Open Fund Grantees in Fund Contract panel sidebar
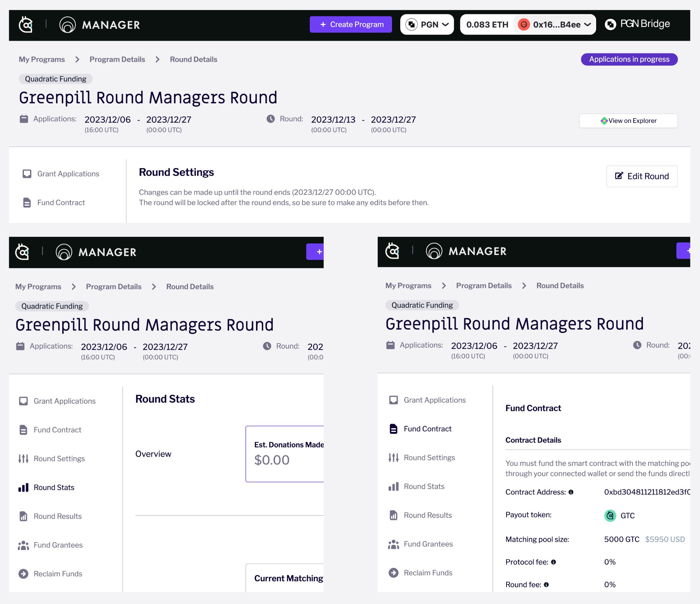The image size is (700, 604). coord(420,544)
